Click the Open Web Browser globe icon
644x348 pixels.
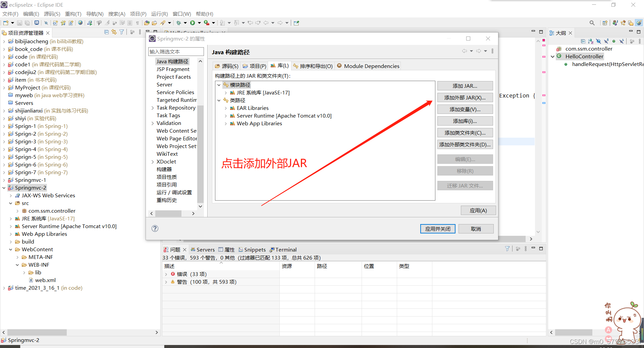[x=80, y=23]
